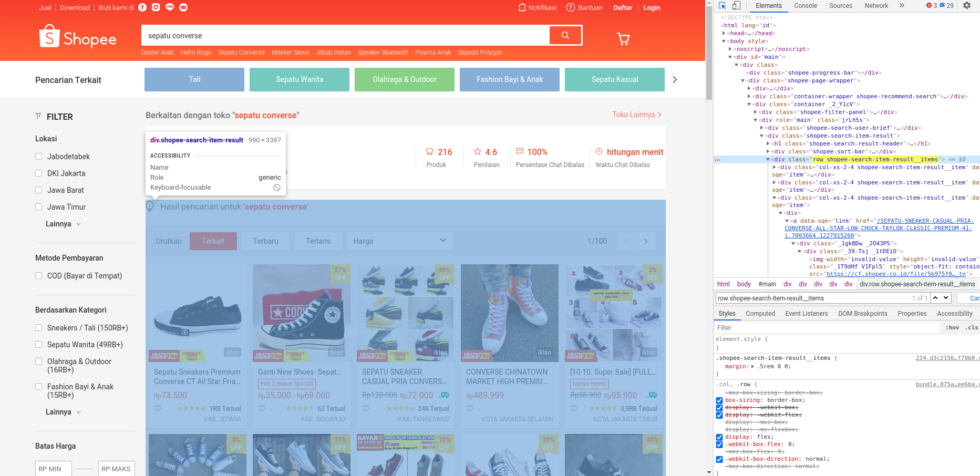The height and width of the screenshot is (476, 980).
Task: Click the Toko Lainnya link
Action: click(636, 115)
